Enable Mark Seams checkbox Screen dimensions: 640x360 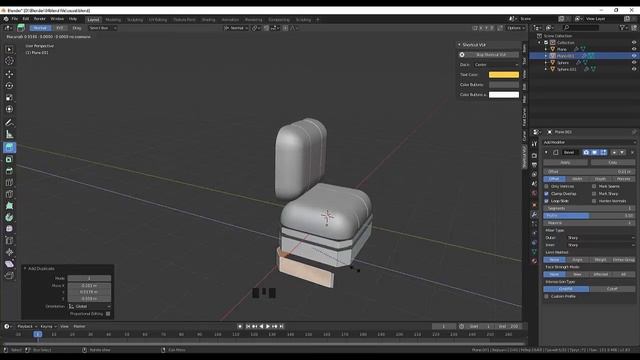(x=594, y=186)
